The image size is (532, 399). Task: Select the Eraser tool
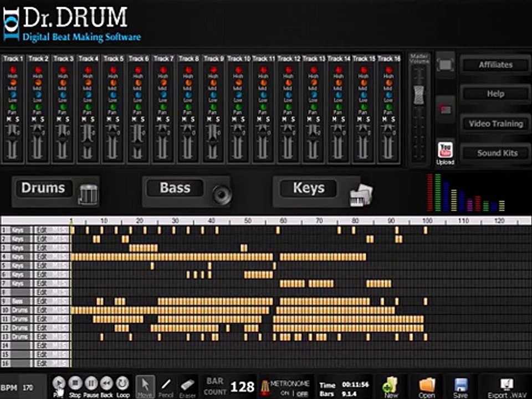[187, 386]
